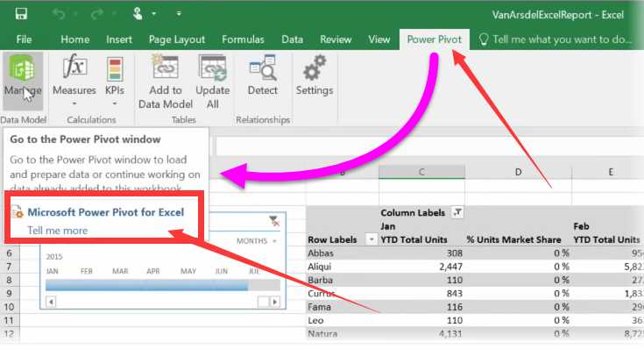Select the Power Pivot tab
The height and width of the screenshot is (349, 644).
(434, 39)
